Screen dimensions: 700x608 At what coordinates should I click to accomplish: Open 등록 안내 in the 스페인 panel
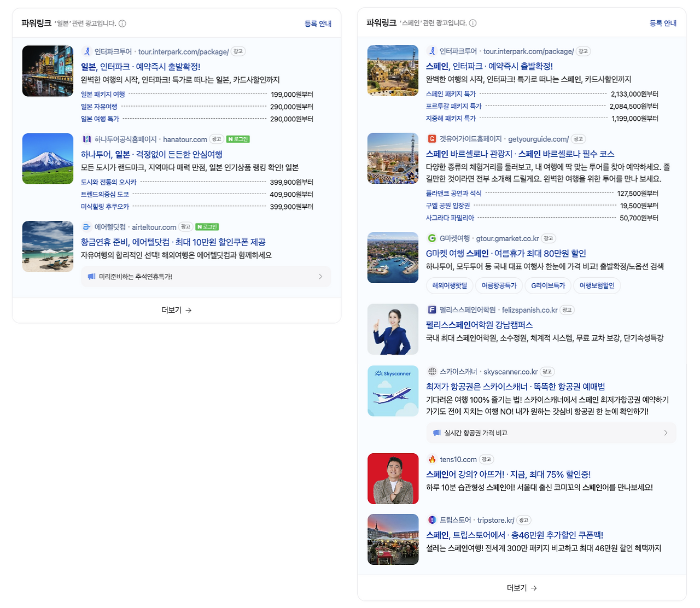(663, 23)
